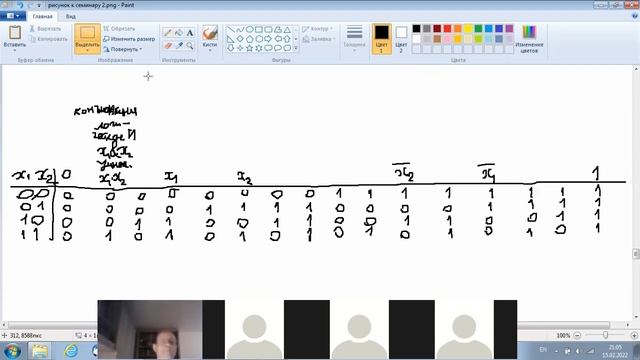Expand the shapes gallery more arrow

pyautogui.click(x=296, y=48)
